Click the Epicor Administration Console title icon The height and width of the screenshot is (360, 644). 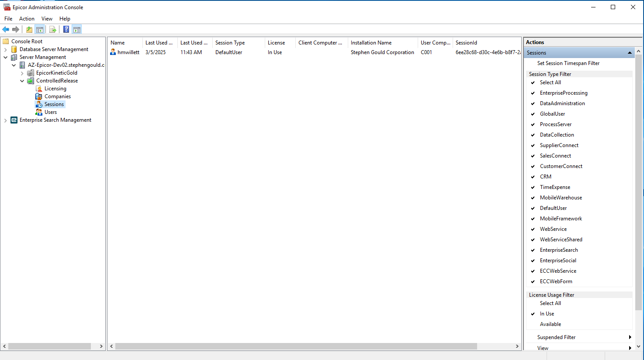click(7, 7)
